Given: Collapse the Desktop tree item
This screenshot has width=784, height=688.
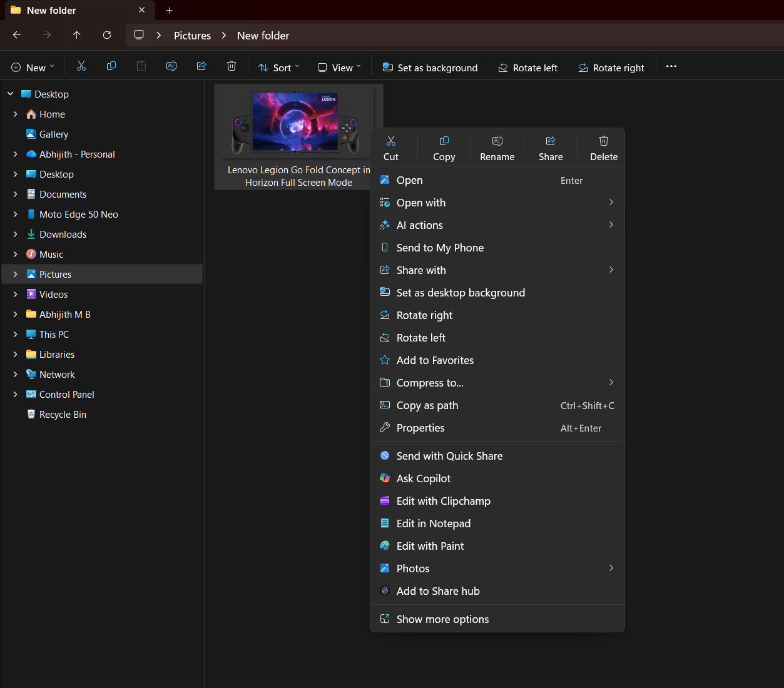Looking at the screenshot, I should [x=9, y=93].
